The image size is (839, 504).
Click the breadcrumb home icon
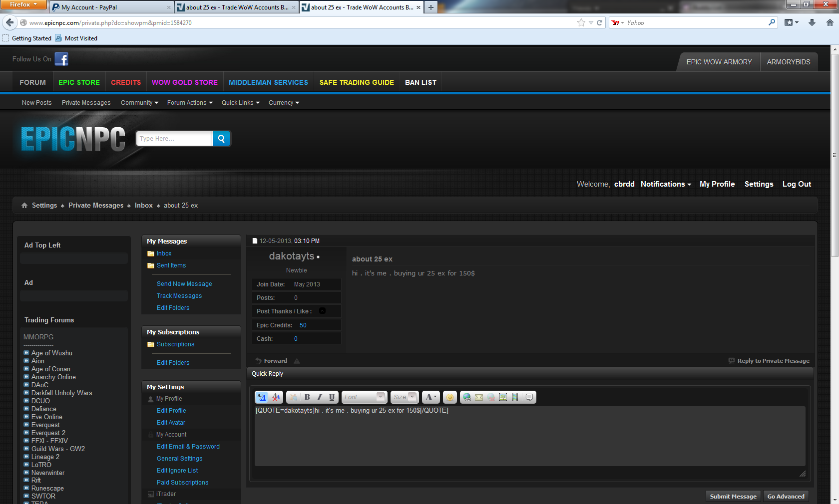pyautogui.click(x=24, y=206)
